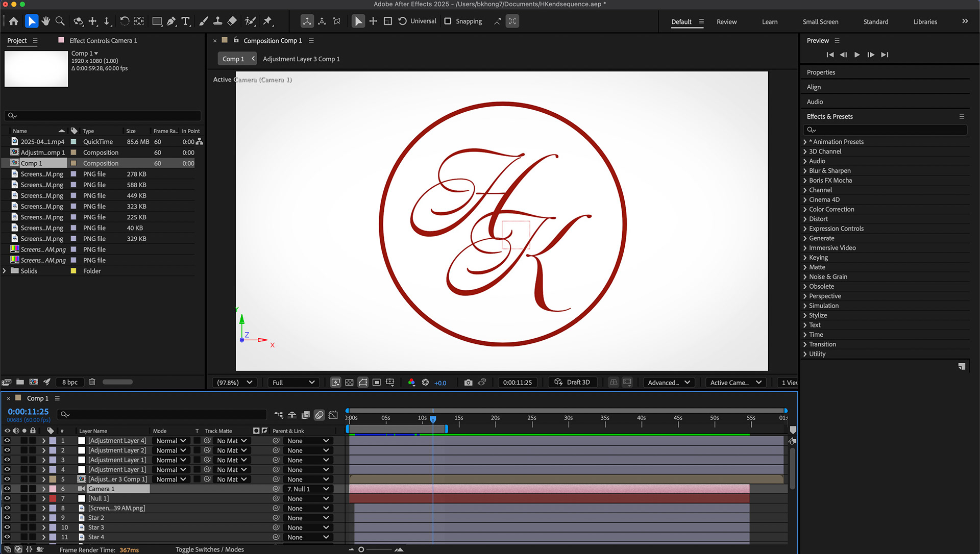
Task: Select the Clone Stamp tool
Action: click(x=218, y=21)
